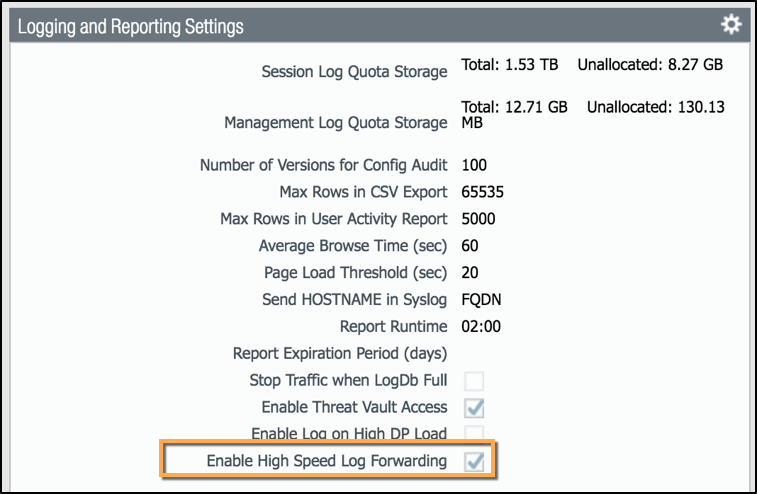
Task: Toggle Stop Traffic when LogDb Full
Action: click(x=474, y=381)
